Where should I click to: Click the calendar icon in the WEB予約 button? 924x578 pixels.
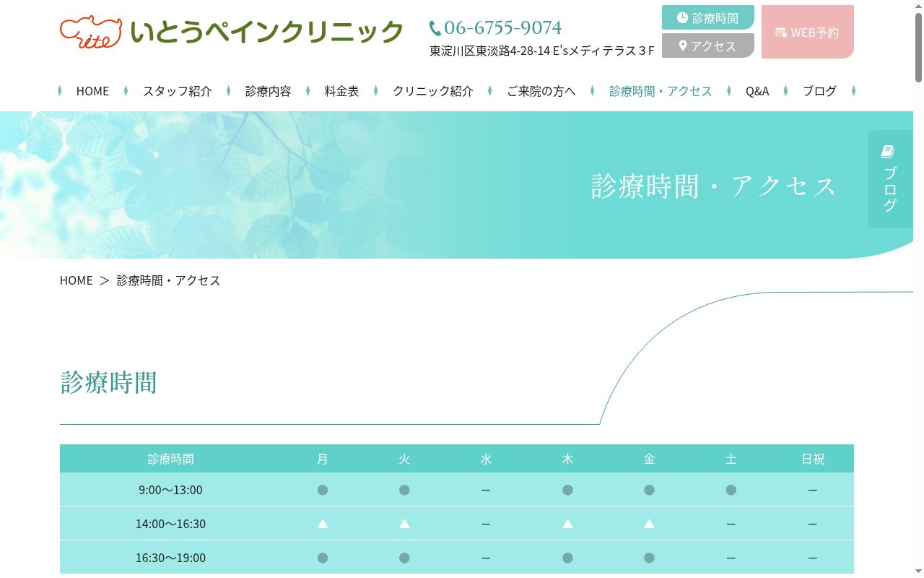point(781,32)
